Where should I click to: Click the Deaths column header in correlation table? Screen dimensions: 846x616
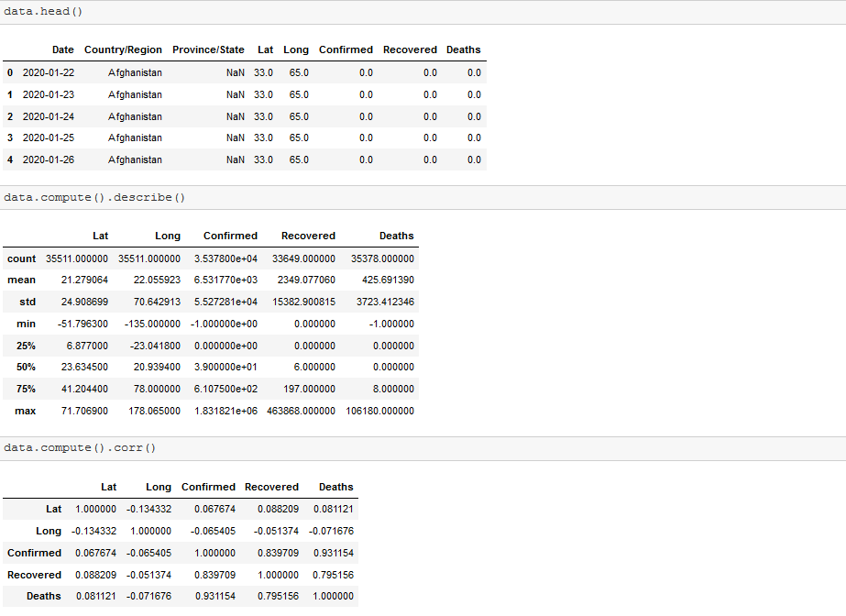(335, 487)
